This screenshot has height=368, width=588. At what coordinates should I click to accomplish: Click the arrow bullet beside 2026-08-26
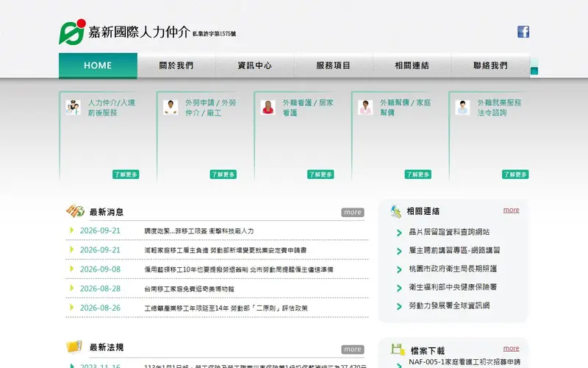(x=71, y=307)
